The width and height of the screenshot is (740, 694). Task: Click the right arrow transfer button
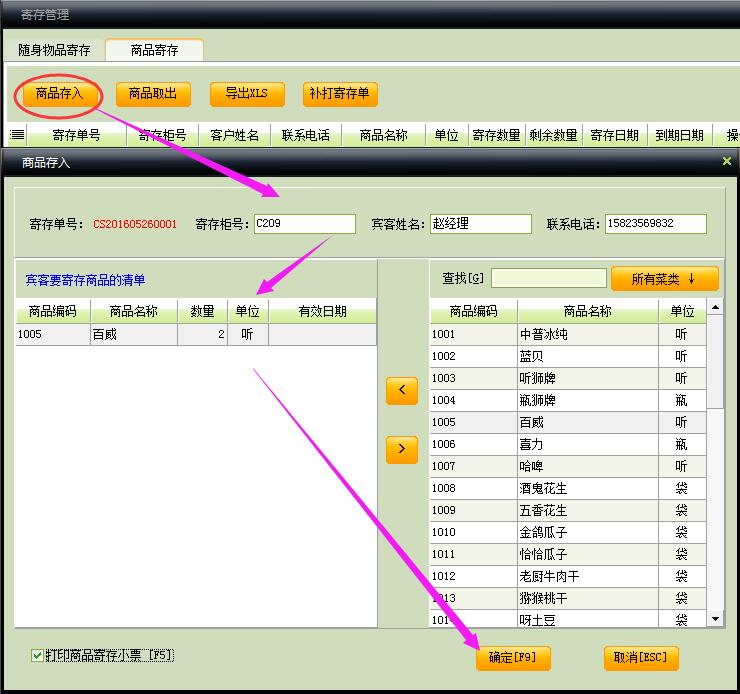401,450
